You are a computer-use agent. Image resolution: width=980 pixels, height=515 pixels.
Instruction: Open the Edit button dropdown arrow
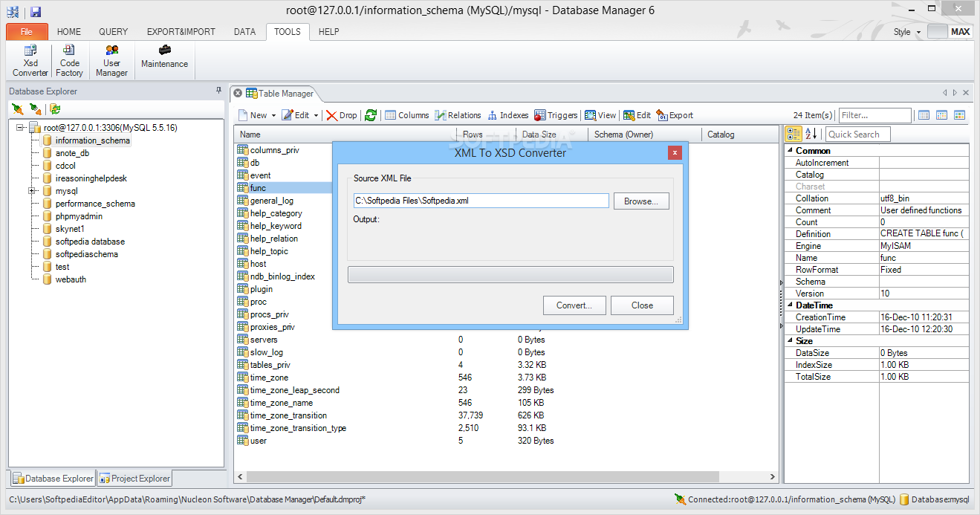coord(316,115)
